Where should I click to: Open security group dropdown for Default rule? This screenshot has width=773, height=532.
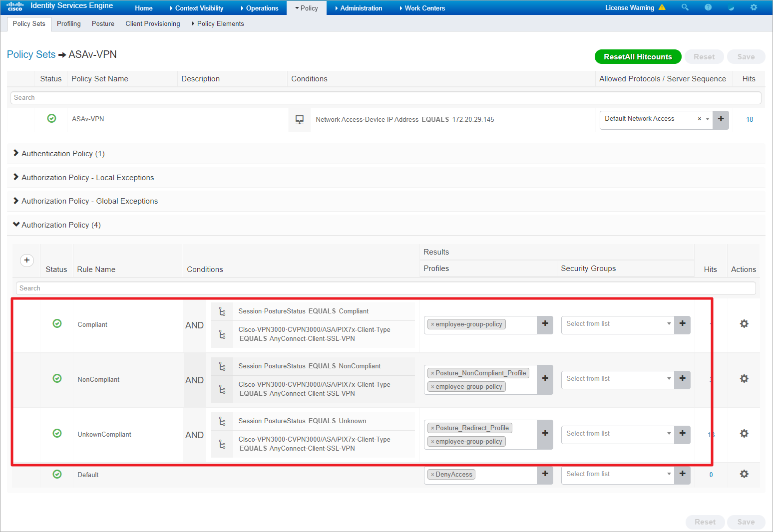pos(669,474)
